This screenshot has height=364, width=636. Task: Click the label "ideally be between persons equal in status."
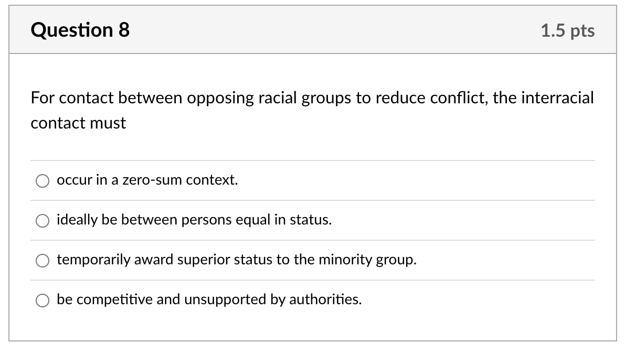click(194, 220)
